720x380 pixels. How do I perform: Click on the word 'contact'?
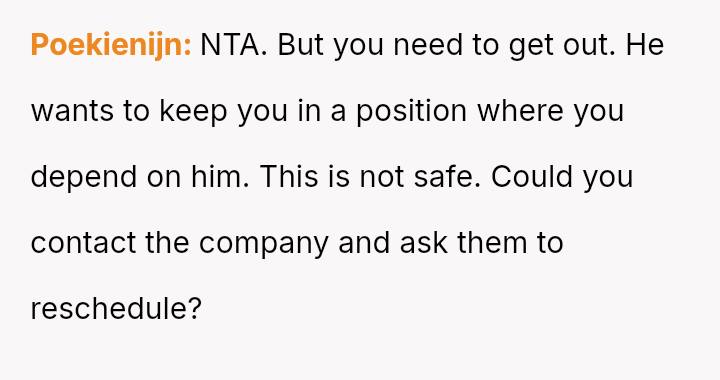pos(83,243)
